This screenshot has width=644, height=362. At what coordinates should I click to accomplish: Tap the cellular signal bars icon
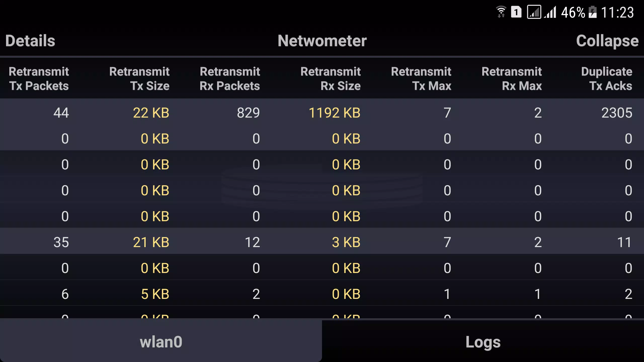tap(550, 12)
